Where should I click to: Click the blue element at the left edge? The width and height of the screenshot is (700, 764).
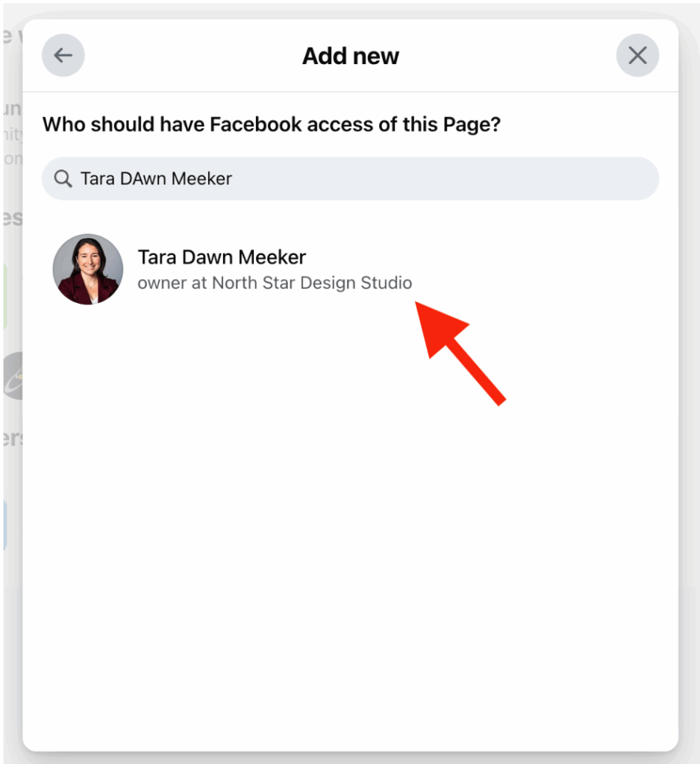tap(5, 525)
